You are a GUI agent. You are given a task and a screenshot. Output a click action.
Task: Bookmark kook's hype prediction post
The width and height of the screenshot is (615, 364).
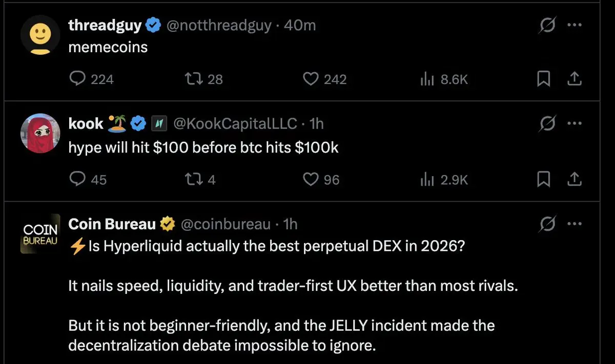click(544, 179)
